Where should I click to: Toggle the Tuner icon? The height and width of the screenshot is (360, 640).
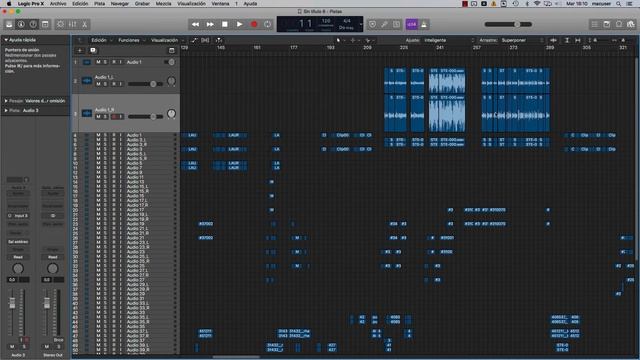[384, 24]
